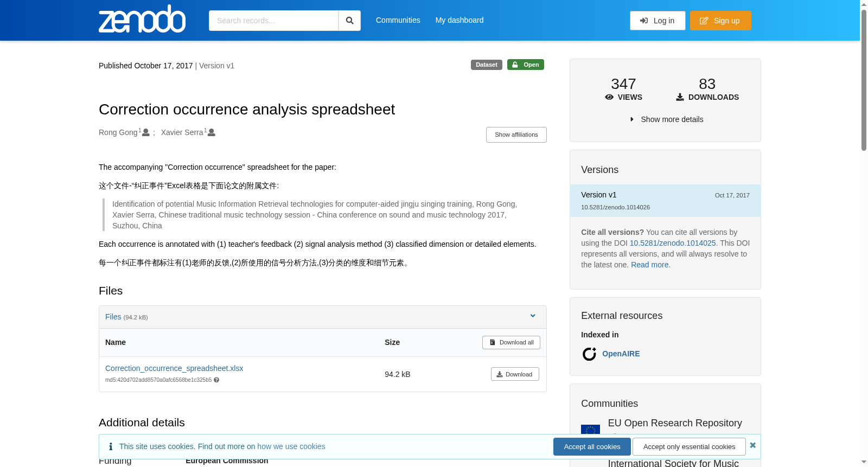This screenshot has width=868, height=467.
Task: Toggle Show affiliations button
Action: (x=516, y=135)
